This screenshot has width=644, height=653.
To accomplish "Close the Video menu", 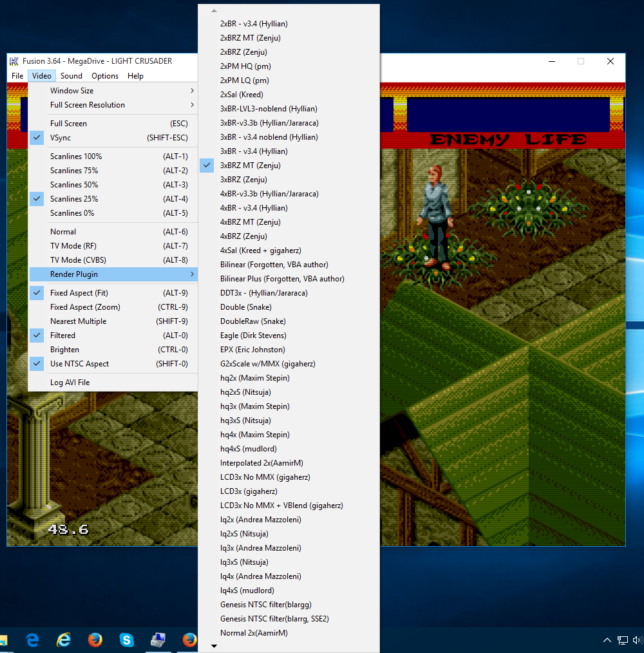I will (42, 76).
